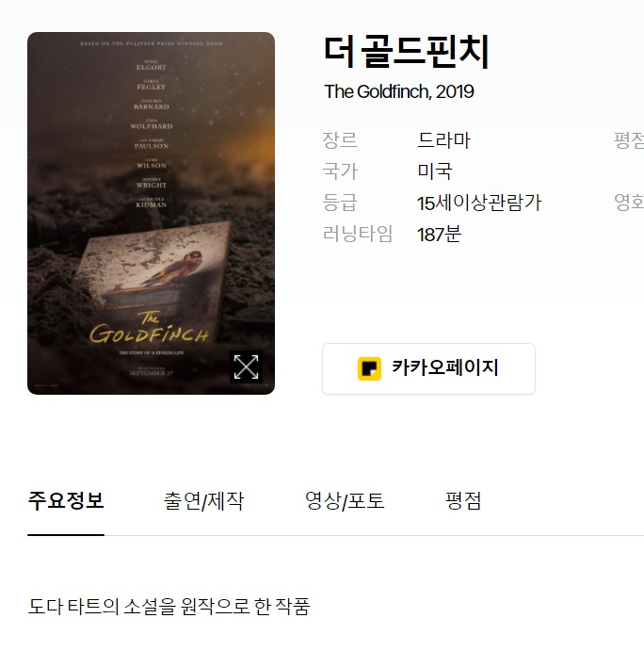This screenshot has height=667, width=644.
Task: Click the country value 미국
Action: click(434, 171)
